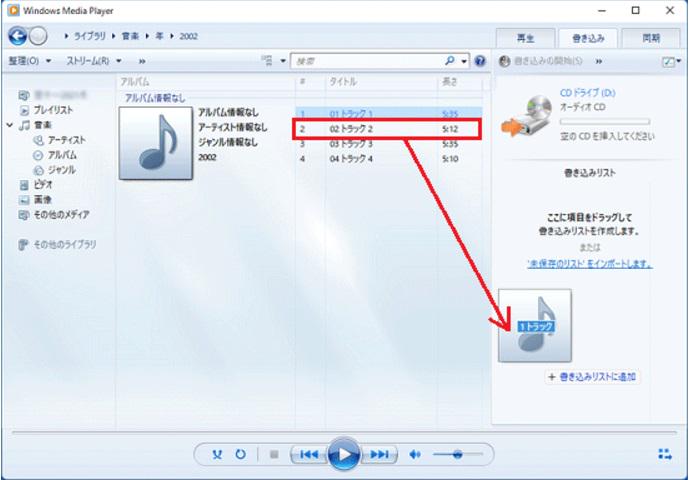Toggle repeat playback
This screenshot has height=480, width=690.
(240, 454)
